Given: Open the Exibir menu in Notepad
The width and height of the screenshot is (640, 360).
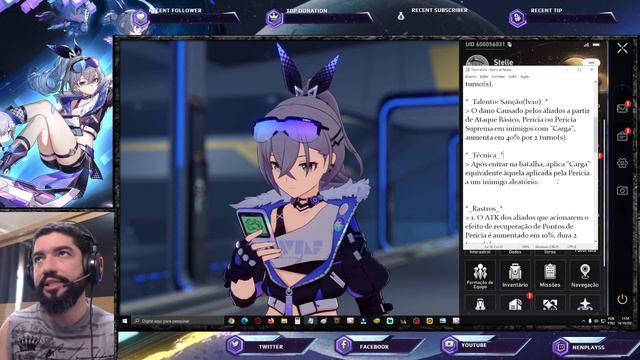Looking at the screenshot, I should coord(512,76).
